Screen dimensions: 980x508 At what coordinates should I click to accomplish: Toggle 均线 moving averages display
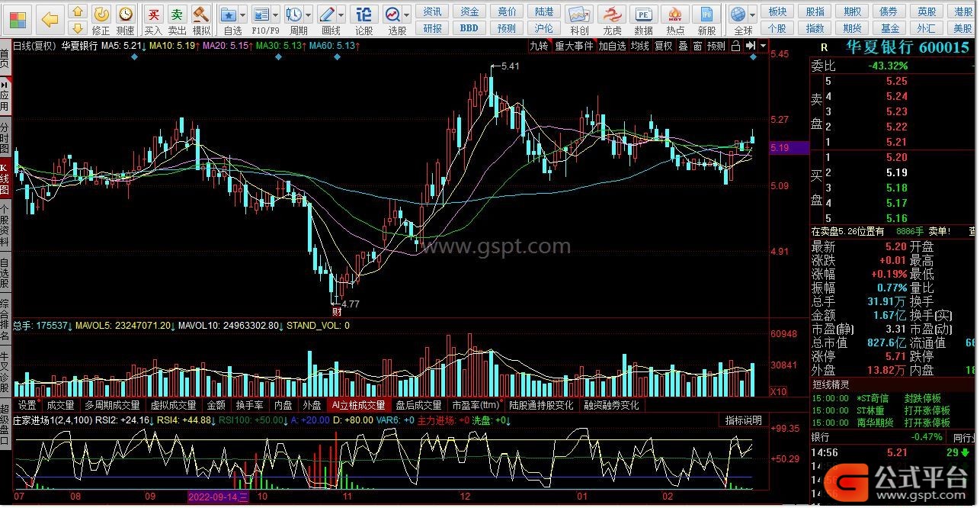click(x=639, y=46)
